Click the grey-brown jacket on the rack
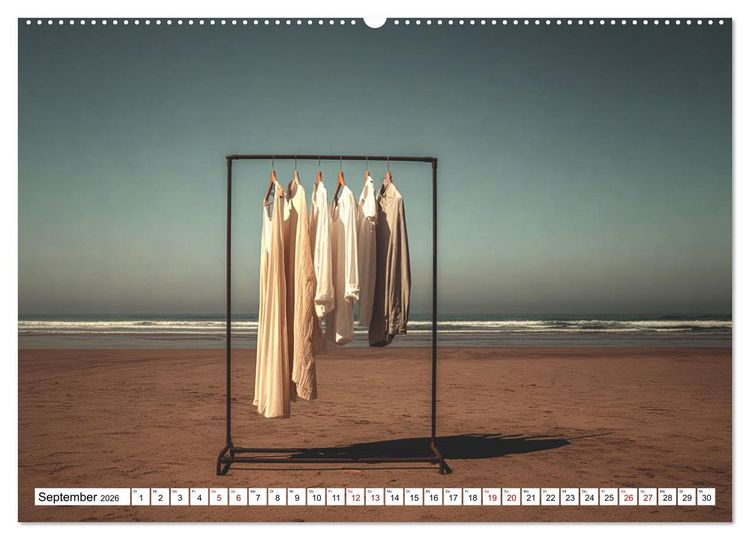Image resolution: width=750 pixels, height=540 pixels. pos(390,263)
